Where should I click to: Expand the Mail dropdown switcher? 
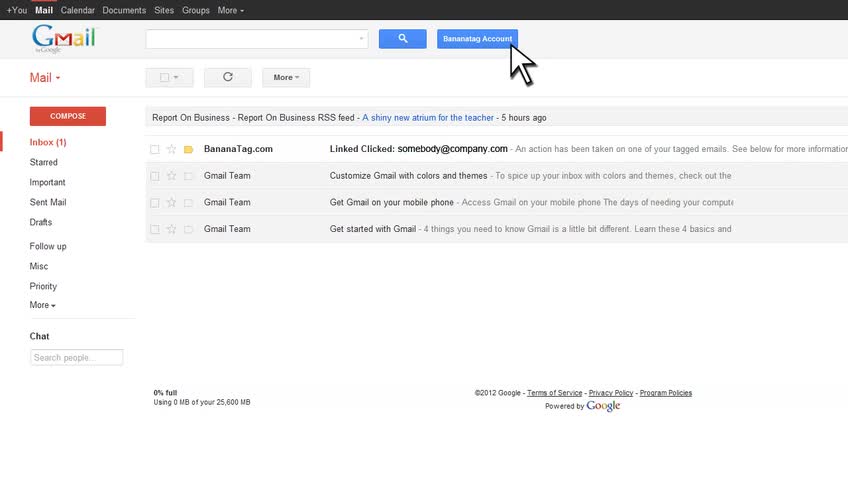[x=45, y=77]
